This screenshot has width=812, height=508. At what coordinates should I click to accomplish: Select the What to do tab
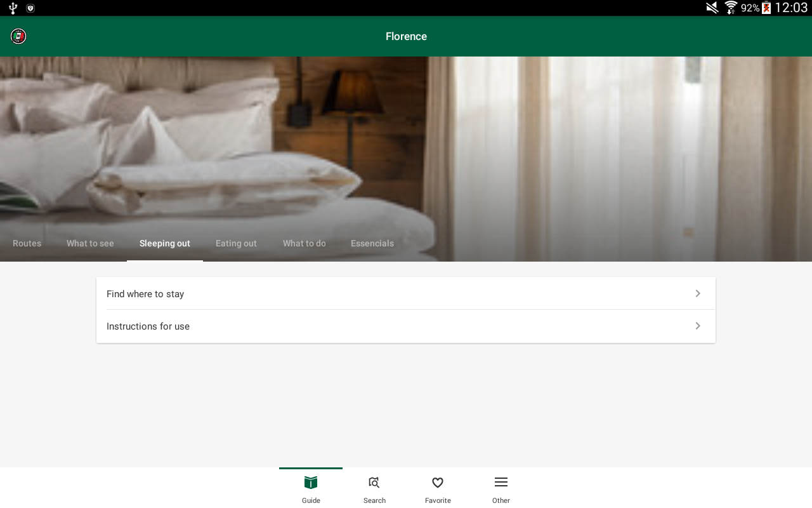304,243
